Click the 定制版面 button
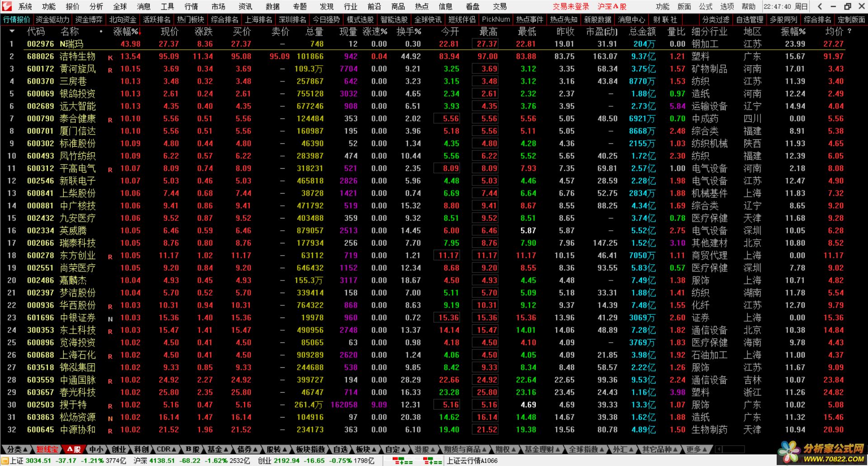868x466 pixels. (851, 19)
